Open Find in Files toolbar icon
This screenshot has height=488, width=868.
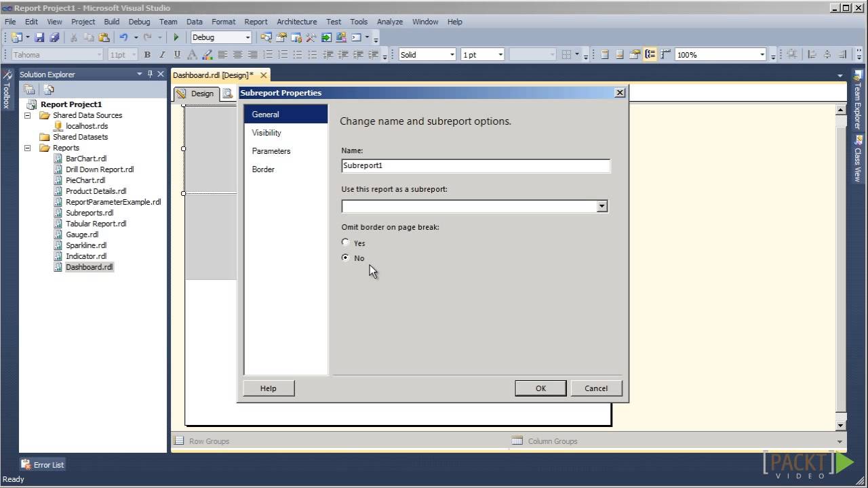pos(267,38)
